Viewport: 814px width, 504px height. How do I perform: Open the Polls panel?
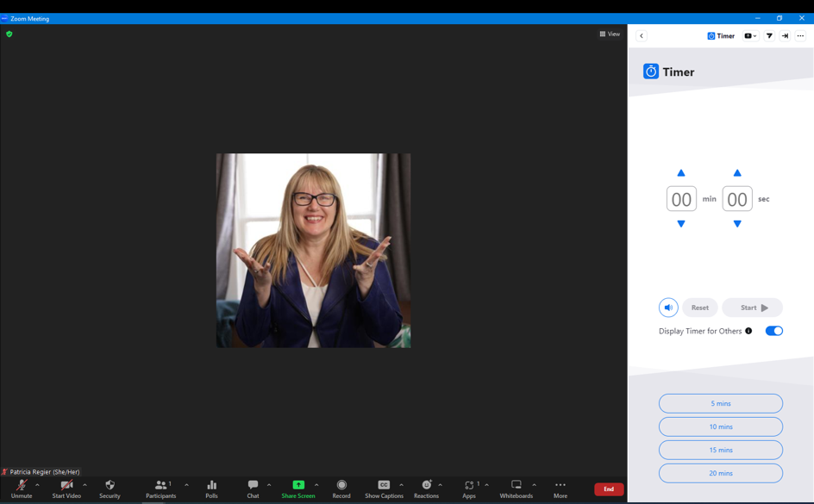point(211,488)
